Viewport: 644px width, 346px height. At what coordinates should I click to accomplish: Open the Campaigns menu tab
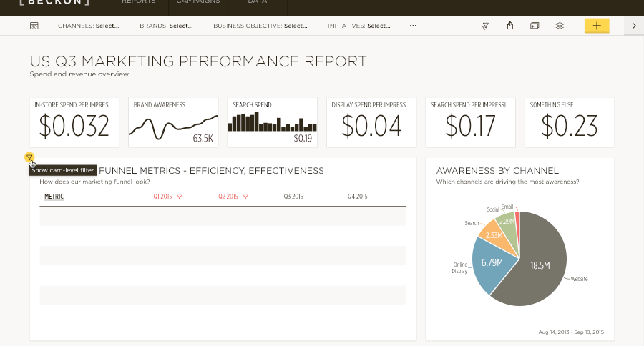click(x=198, y=2)
